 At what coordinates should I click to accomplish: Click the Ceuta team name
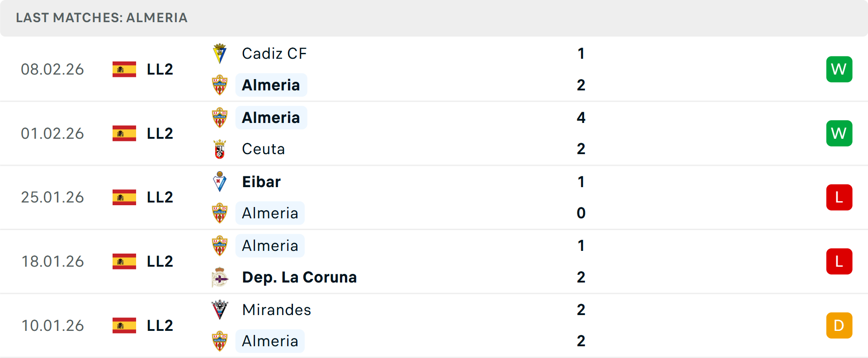pos(263,149)
